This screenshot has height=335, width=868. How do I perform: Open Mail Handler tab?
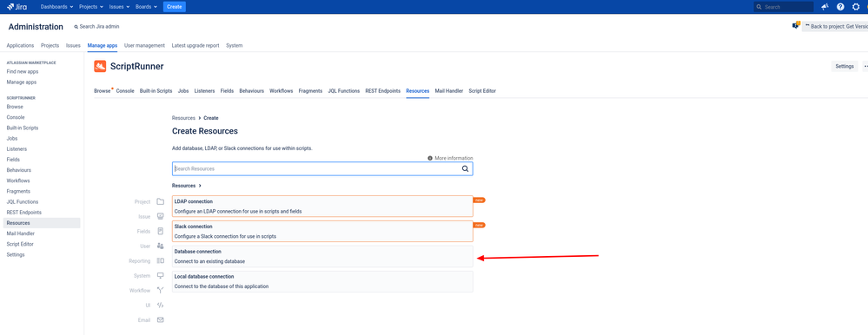(449, 90)
